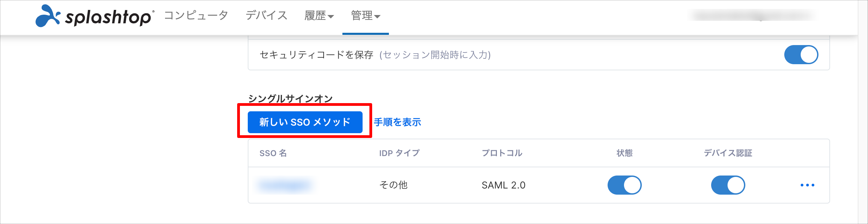Disable デバイス認証 switch in SSO row

(x=728, y=185)
